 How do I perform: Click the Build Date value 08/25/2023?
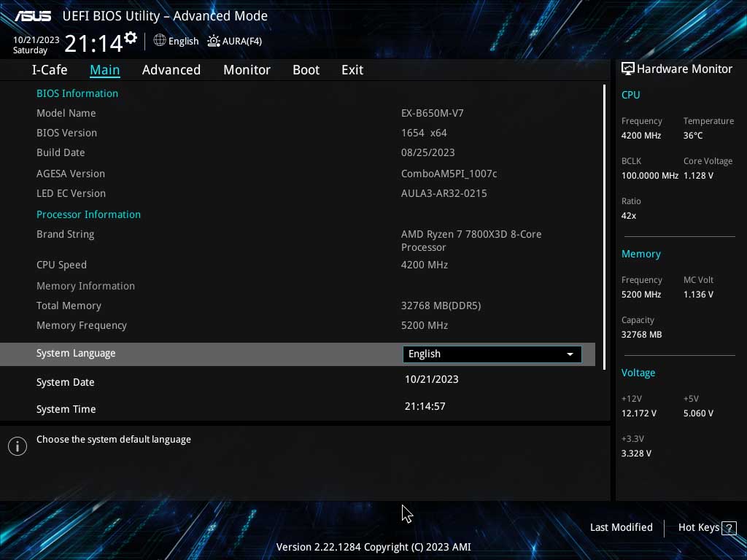coord(427,152)
